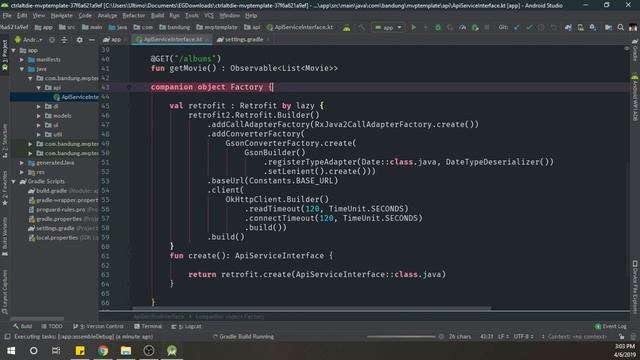
Task: Run the app with the green play icon
Action: tap(413, 27)
